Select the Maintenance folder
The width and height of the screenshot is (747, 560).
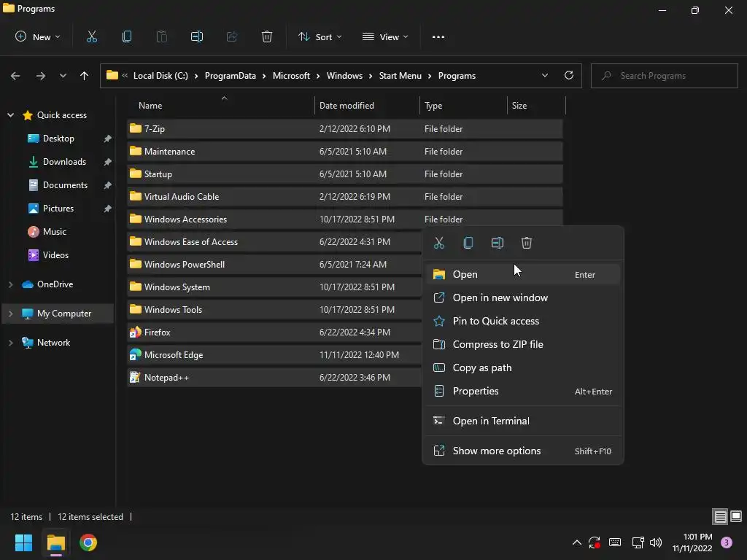click(345, 152)
